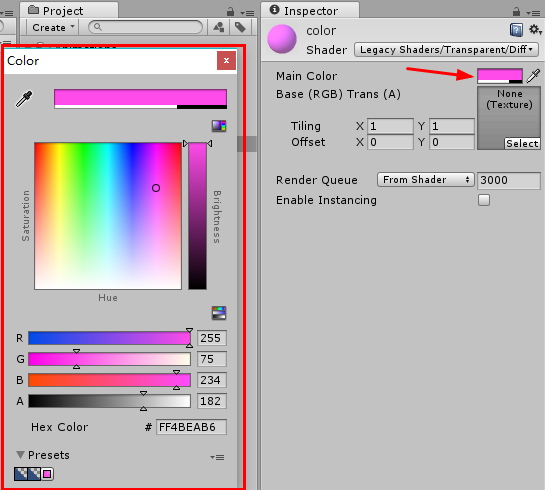Click the eyedropper next to Main Color
Viewport: 545px width, 490px height.
click(x=533, y=75)
